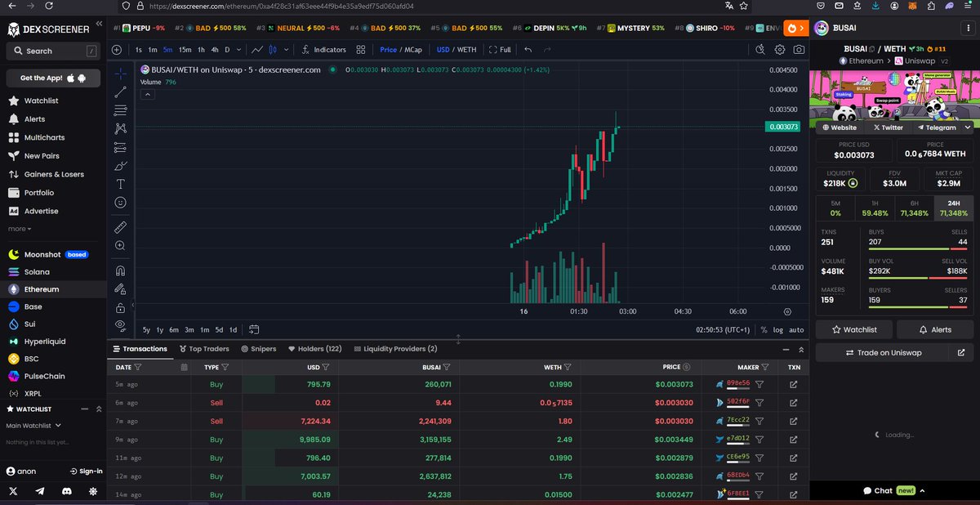Select the brush drawing tool
This screenshot has height=505, width=980.
click(121, 165)
